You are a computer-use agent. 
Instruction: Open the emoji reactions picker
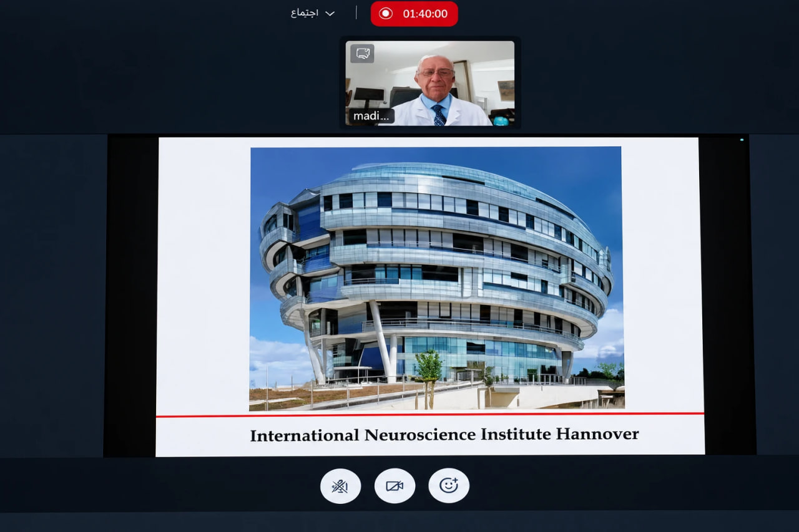[x=449, y=486]
